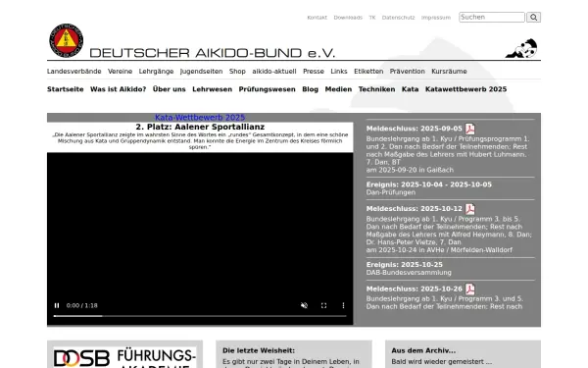Viewport: 588px width, 368px height.
Task: Open PDF for Meldeschluss 2025-10-26
Action: [470, 289]
